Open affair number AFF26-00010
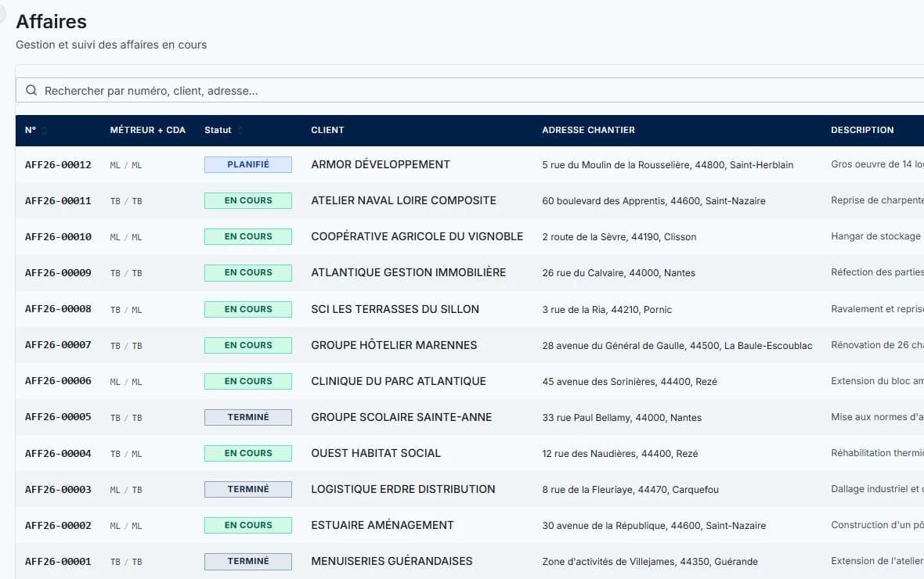 pos(59,237)
